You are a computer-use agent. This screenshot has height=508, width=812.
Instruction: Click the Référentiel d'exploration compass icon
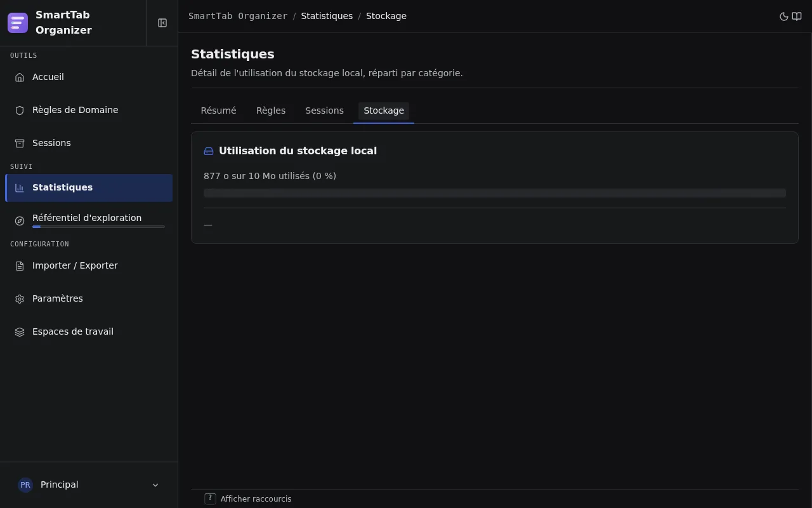click(x=20, y=221)
